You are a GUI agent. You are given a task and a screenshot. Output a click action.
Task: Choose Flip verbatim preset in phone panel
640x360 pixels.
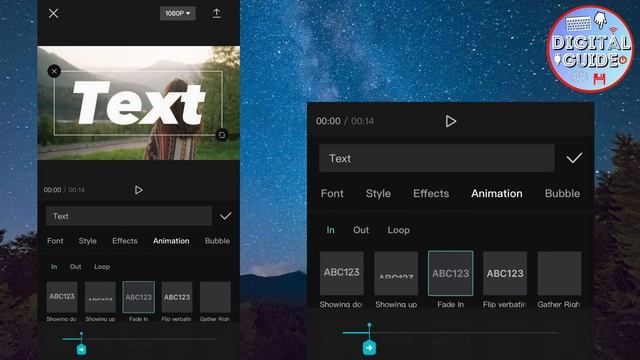pos(177,301)
